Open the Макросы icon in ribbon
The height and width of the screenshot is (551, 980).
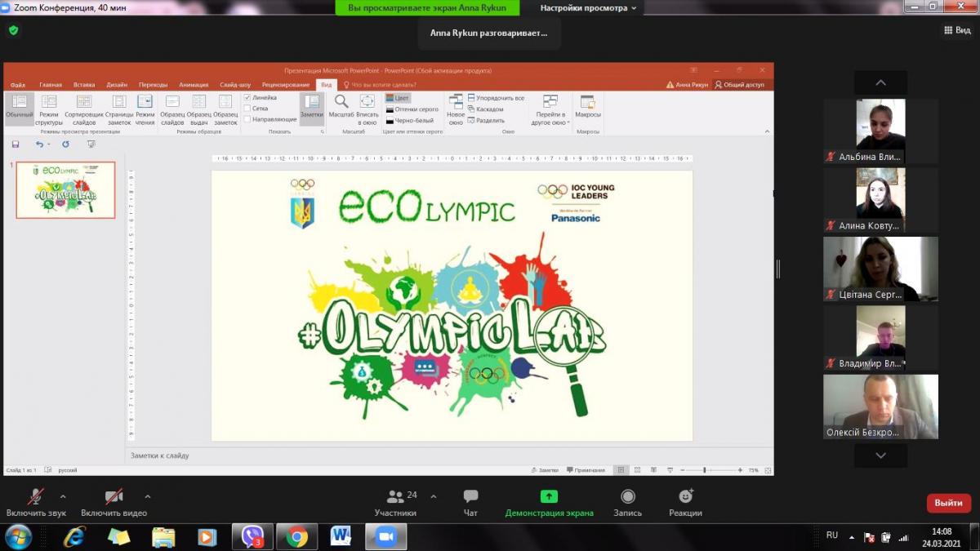click(x=587, y=102)
